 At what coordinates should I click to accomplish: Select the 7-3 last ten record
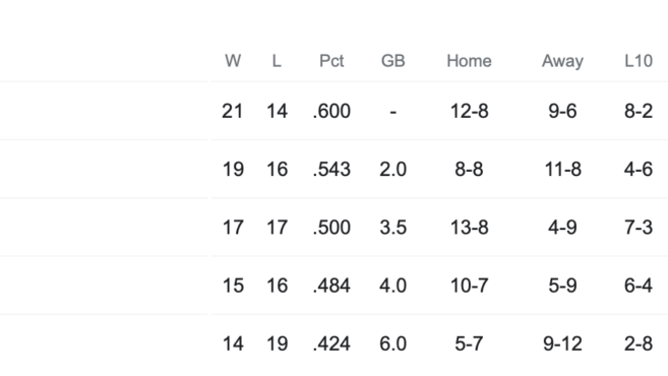coord(638,227)
